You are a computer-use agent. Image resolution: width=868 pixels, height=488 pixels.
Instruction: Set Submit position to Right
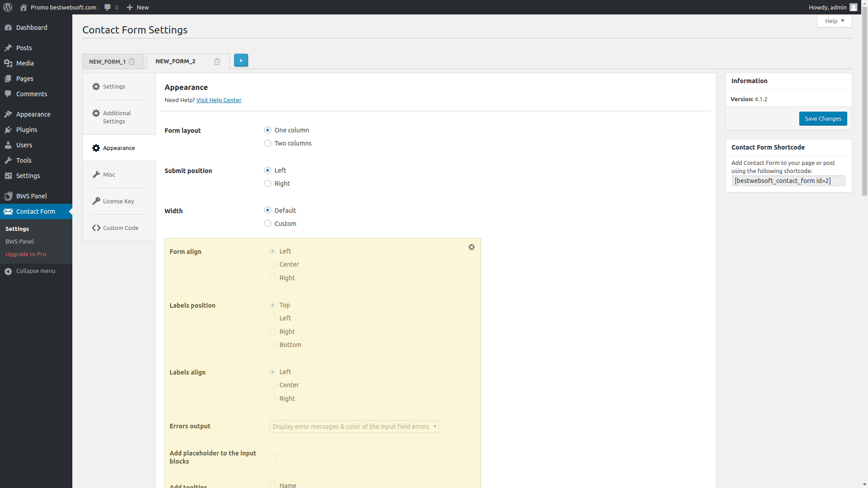[268, 183]
